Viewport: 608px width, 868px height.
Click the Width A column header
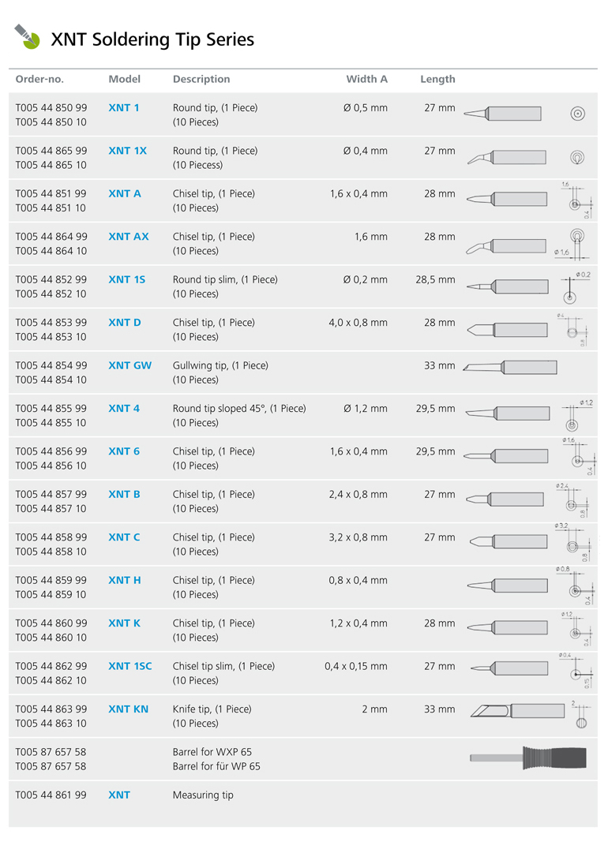pyautogui.click(x=366, y=79)
